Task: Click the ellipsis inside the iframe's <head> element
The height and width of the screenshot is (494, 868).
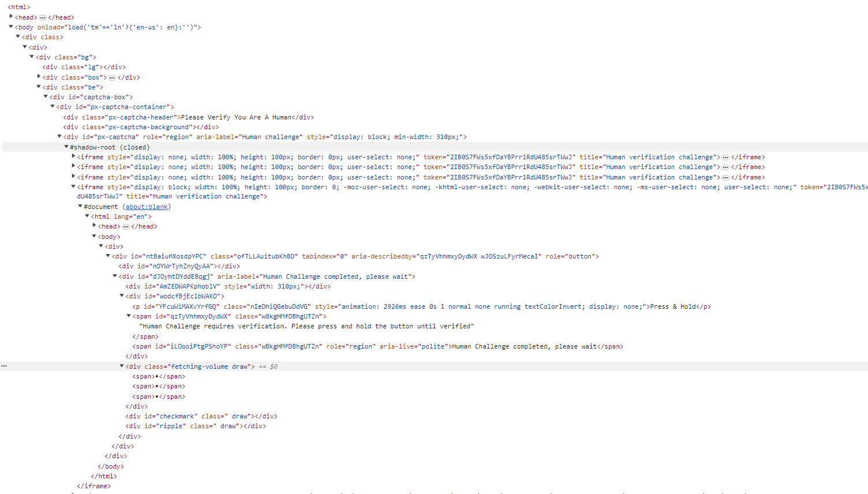Action: pos(125,226)
